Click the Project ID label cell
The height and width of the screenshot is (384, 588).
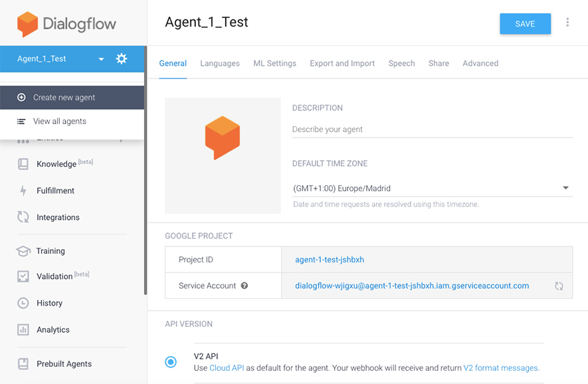click(223, 260)
